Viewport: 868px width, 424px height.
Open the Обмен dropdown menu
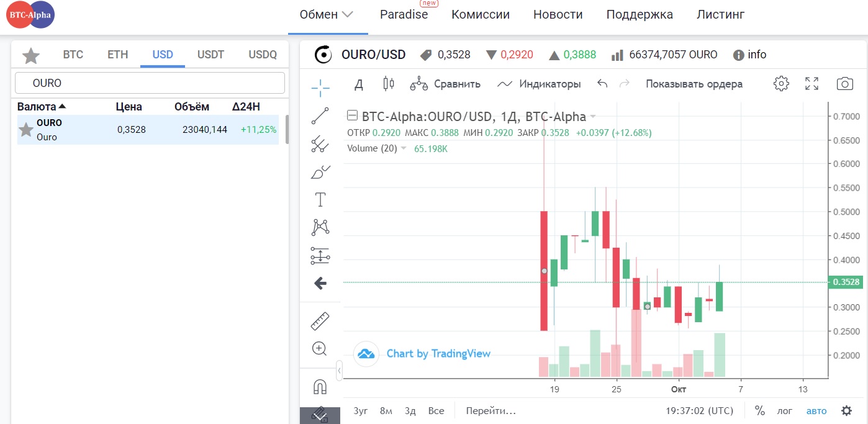[x=327, y=15]
